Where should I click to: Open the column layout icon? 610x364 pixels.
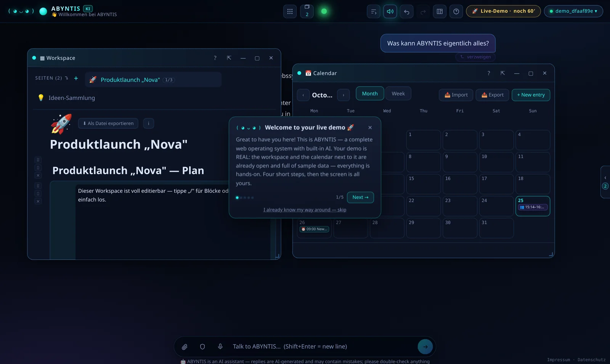[x=440, y=11]
